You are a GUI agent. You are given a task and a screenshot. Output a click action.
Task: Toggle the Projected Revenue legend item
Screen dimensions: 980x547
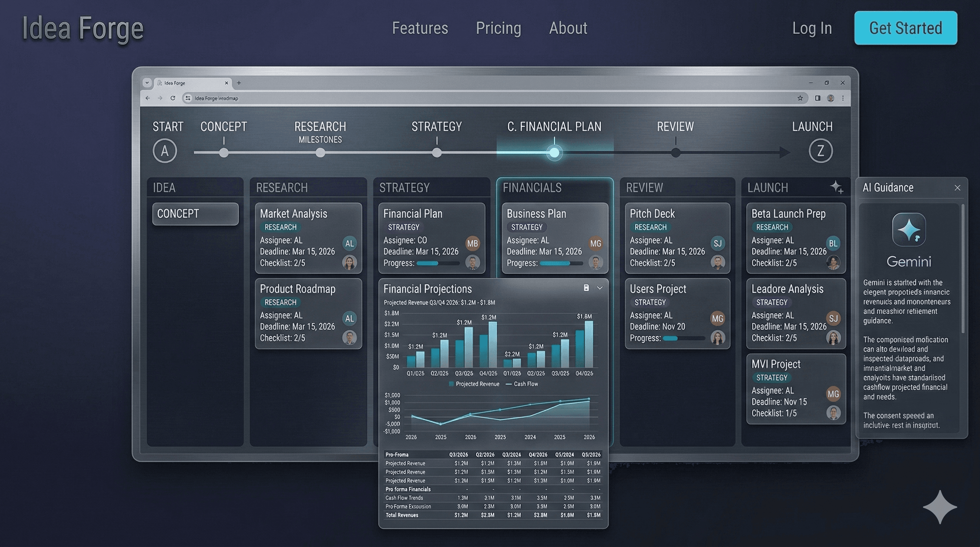475,384
